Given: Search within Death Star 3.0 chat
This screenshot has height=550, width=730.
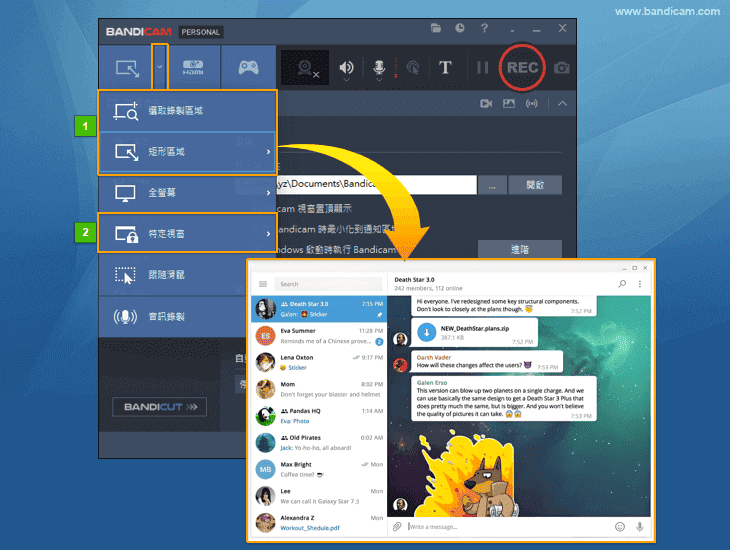Looking at the screenshot, I should click(x=622, y=284).
